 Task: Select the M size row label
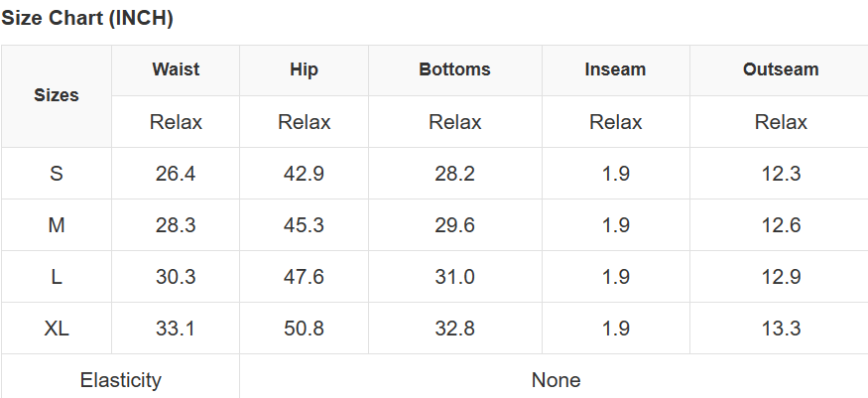point(57,225)
